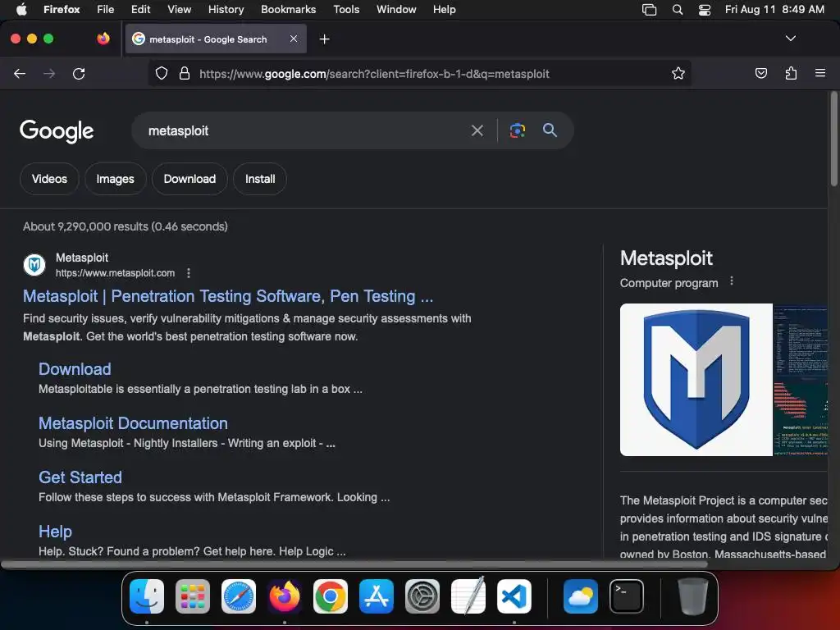
Task: Launch Safari from the Dock
Action: 239,596
